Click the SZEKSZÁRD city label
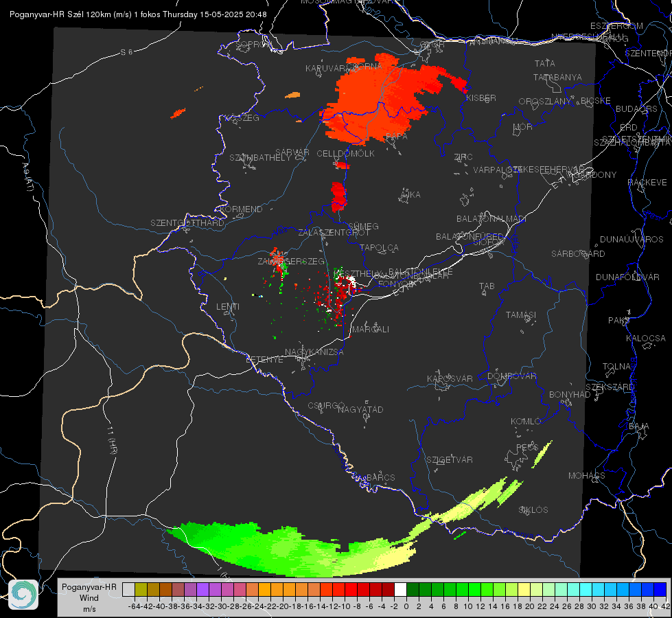 610,387
